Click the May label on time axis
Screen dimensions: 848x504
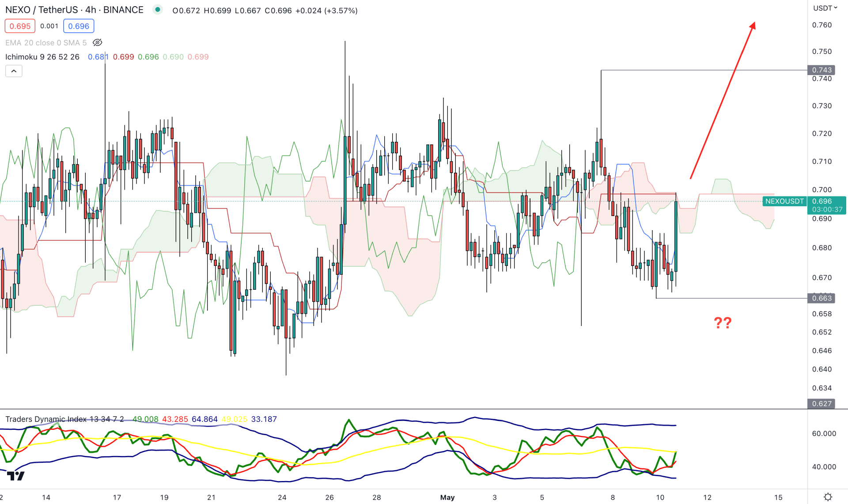[447, 497]
